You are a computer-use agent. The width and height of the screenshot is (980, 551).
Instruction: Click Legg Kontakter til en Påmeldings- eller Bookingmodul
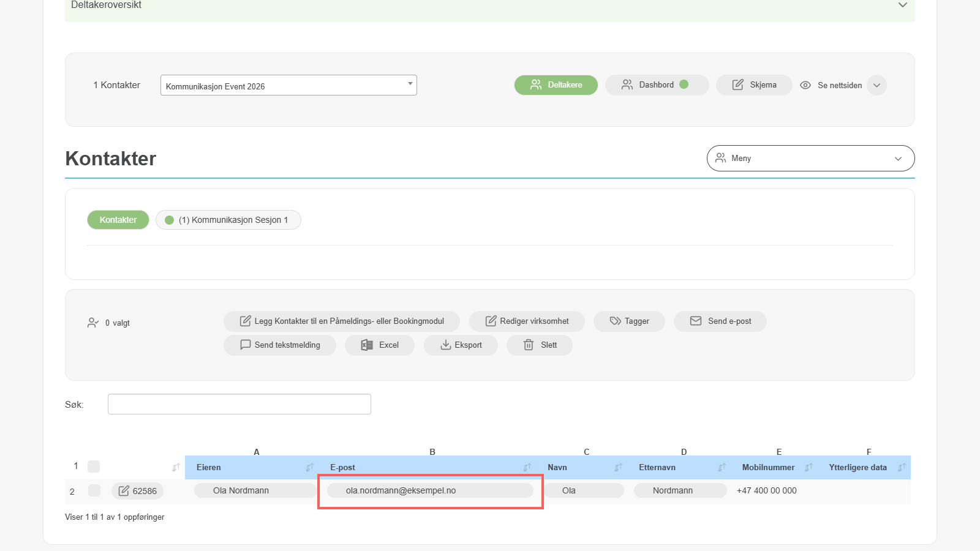coord(342,321)
